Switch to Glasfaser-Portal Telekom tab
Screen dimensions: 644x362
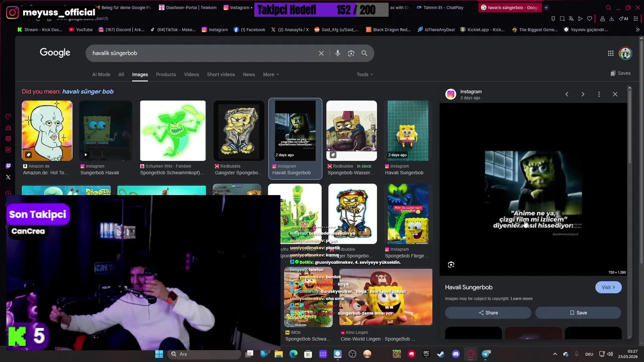(x=188, y=8)
